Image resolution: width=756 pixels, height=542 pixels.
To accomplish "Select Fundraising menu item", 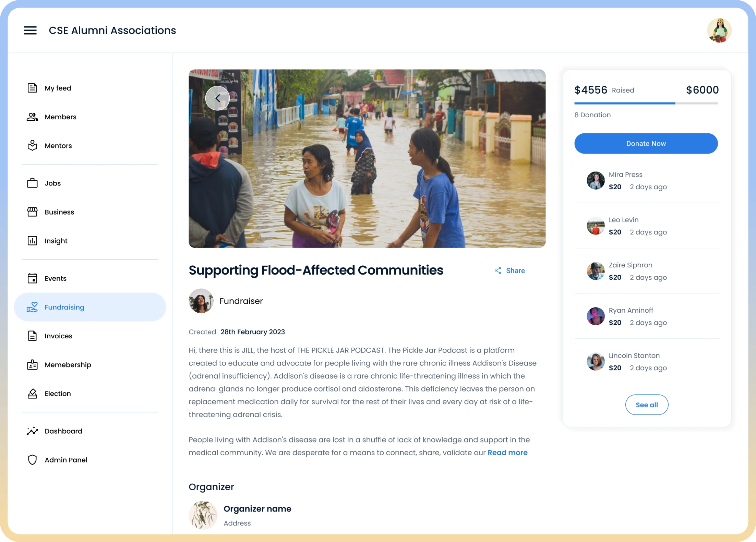I will 90,307.
